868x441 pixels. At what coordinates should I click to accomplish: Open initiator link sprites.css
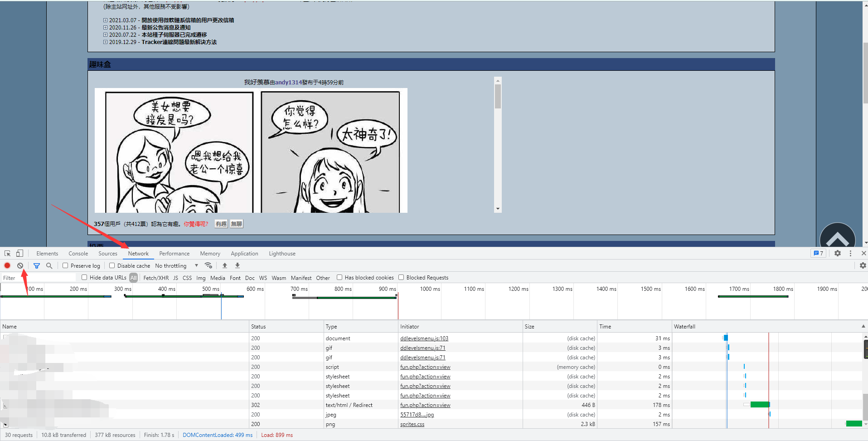pos(412,424)
